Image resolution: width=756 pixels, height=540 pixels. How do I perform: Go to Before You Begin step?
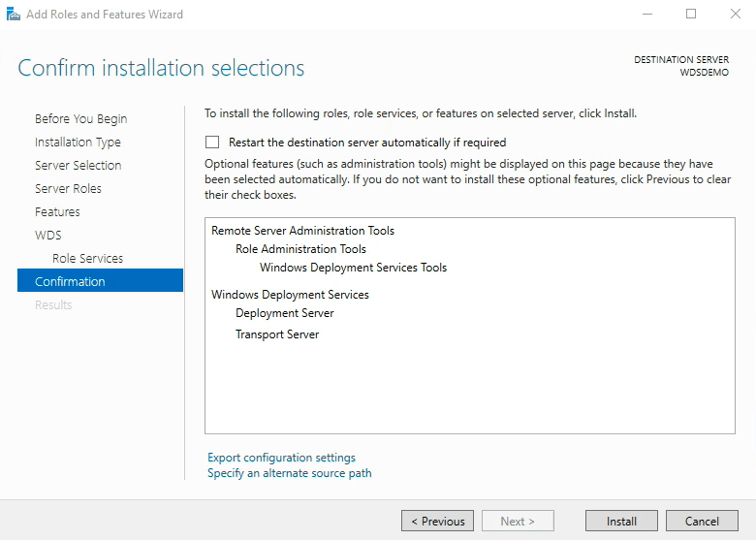tap(80, 118)
